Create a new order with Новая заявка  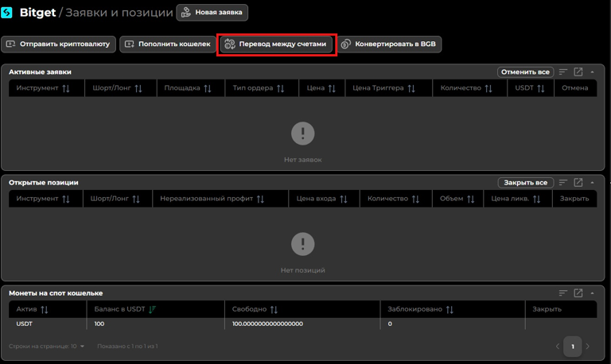point(212,13)
